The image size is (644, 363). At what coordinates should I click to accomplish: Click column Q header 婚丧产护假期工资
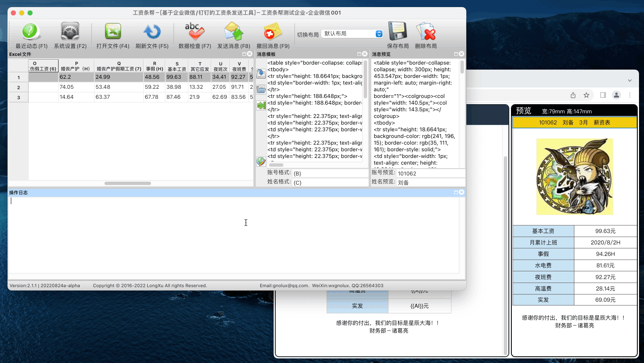click(119, 66)
